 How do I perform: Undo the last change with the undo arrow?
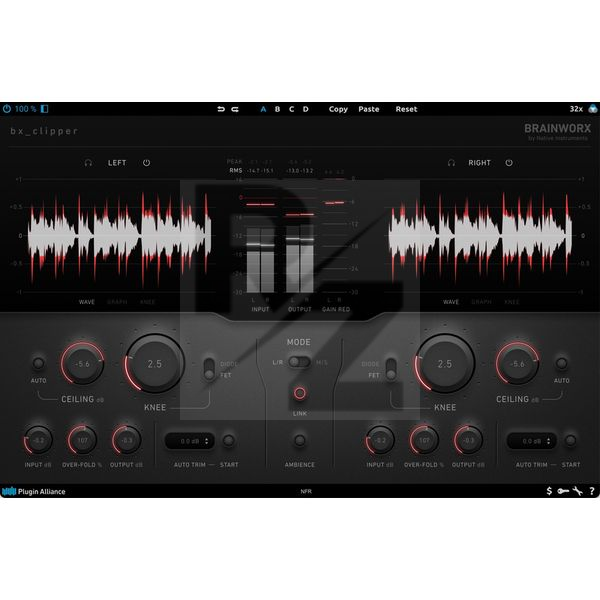pyautogui.click(x=221, y=109)
